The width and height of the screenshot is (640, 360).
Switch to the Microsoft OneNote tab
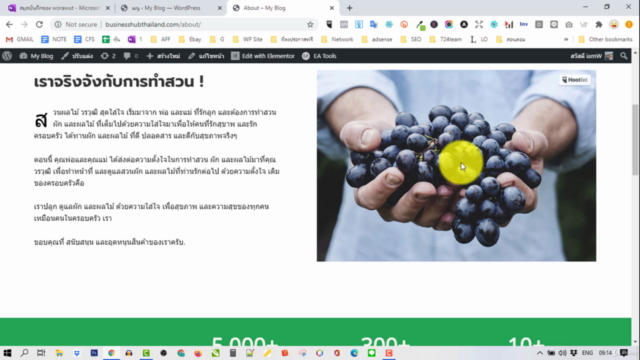click(x=59, y=8)
